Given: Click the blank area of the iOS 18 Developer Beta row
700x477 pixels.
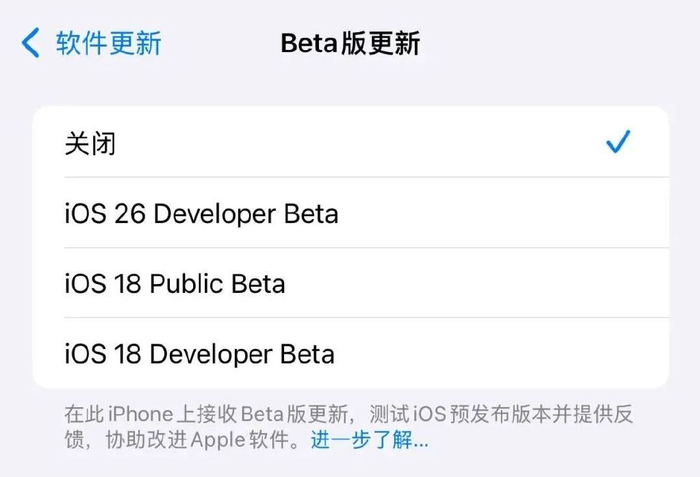Looking at the screenshot, I should point(500,353).
